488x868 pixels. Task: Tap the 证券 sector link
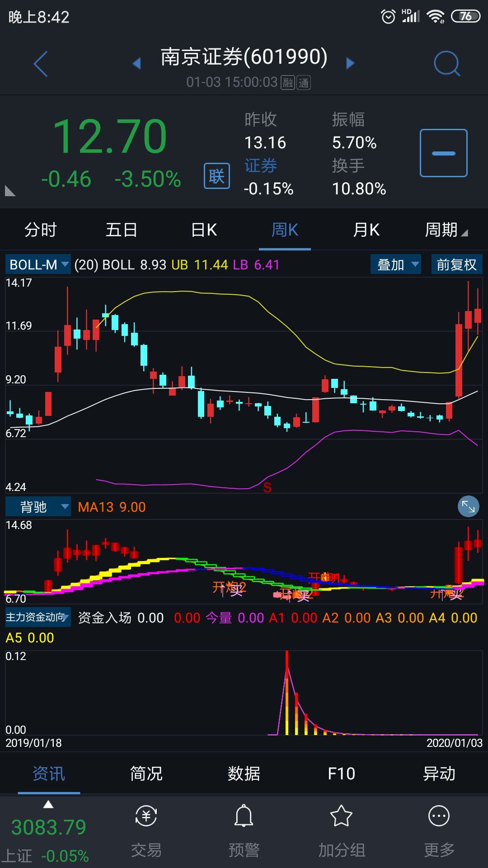click(x=261, y=166)
